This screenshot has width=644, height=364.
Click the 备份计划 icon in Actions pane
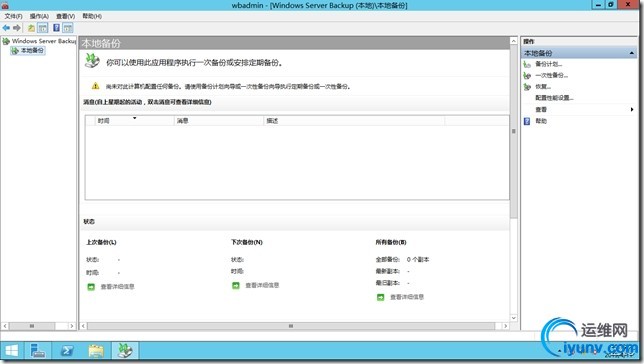click(x=527, y=65)
